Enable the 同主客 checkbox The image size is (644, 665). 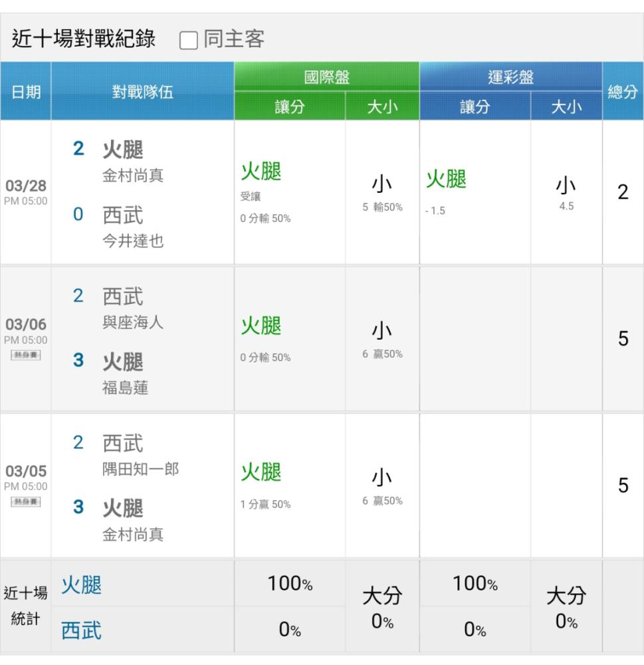click(x=188, y=41)
